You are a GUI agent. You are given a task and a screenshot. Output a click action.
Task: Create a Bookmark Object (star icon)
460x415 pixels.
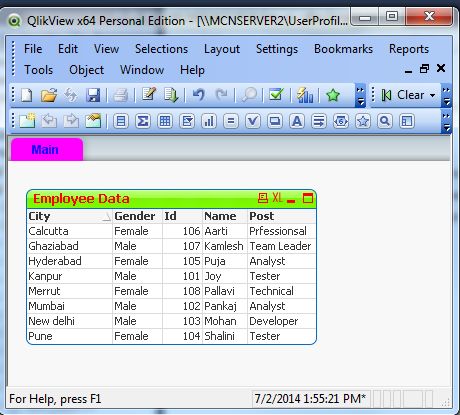pyautogui.click(x=363, y=121)
